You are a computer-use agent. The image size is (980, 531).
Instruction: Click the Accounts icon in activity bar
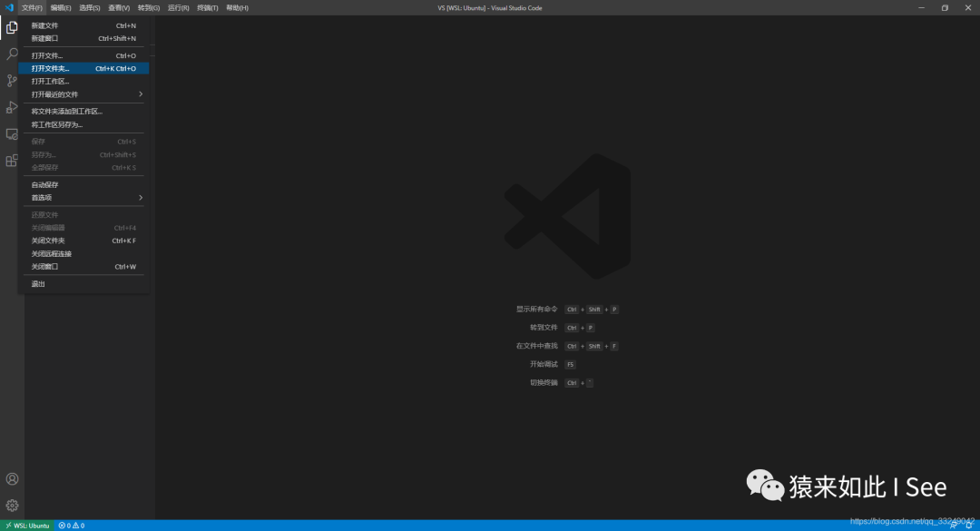[12, 479]
